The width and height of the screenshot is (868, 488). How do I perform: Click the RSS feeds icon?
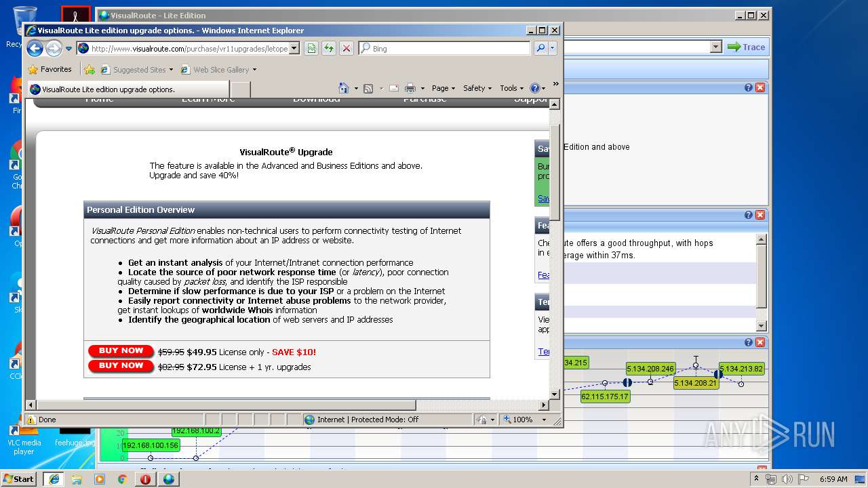[x=368, y=88]
